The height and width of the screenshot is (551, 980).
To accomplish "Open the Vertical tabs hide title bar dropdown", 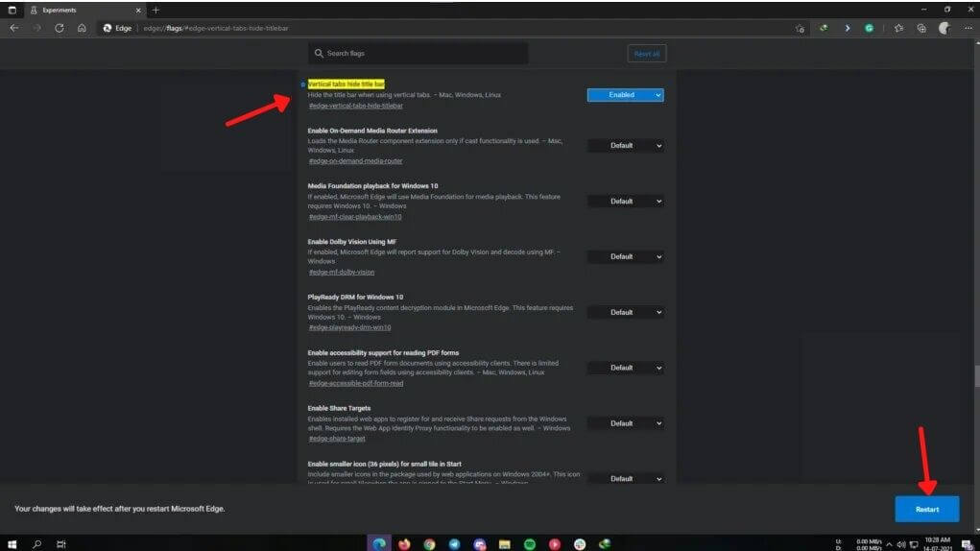I will click(x=625, y=95).
